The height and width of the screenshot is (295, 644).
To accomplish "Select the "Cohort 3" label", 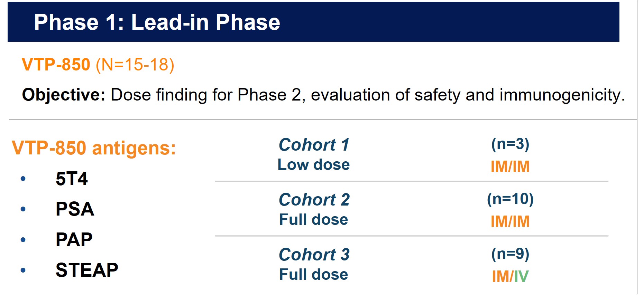I will (314, 255).
